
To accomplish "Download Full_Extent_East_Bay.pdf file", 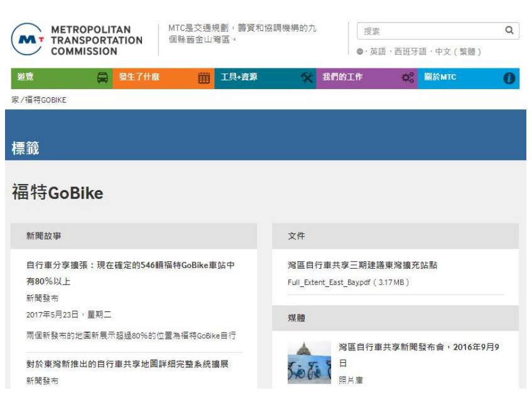I will coord(348,282).
